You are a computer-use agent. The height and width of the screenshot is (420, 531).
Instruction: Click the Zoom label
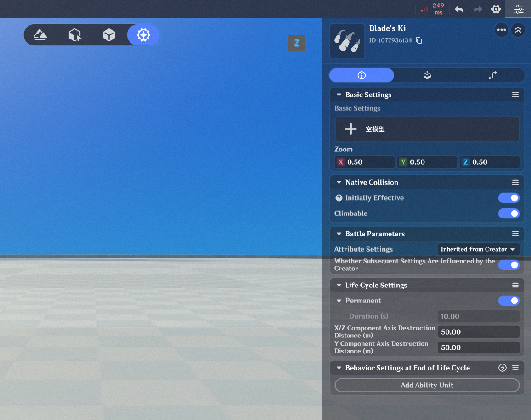[344, 149]
